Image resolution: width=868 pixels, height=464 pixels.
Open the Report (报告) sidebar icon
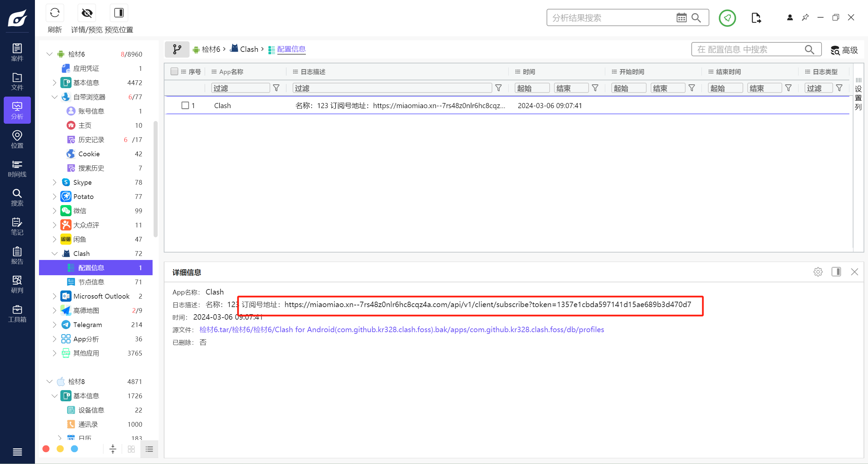click(17, 256)
